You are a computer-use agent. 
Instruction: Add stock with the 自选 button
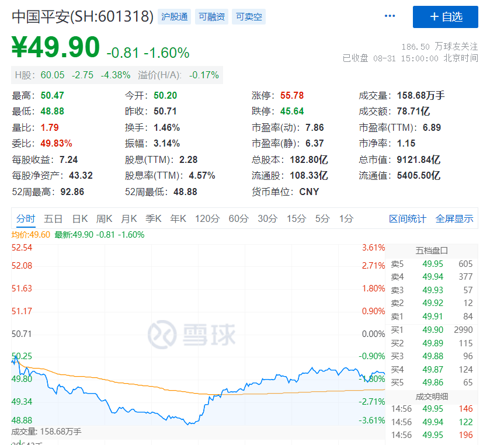(445, 17)
